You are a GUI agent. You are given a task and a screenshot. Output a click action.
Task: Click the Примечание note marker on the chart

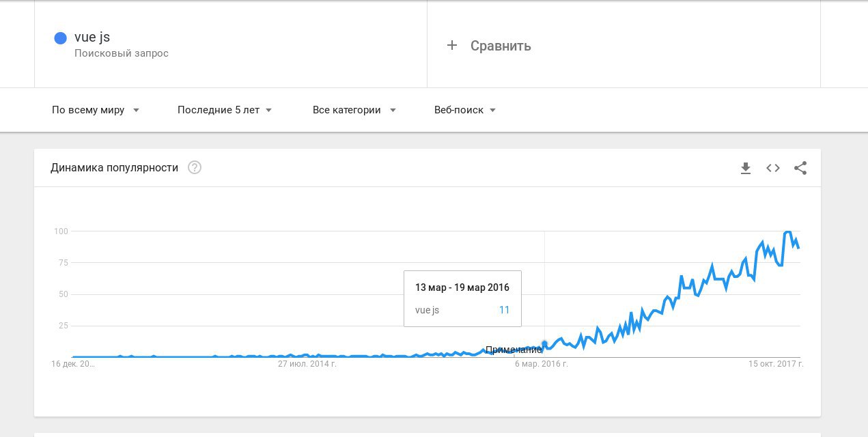click(514, 350)
